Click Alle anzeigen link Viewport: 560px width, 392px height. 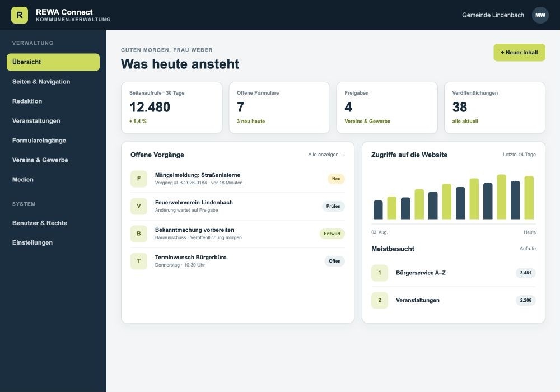tap(326, 155)
